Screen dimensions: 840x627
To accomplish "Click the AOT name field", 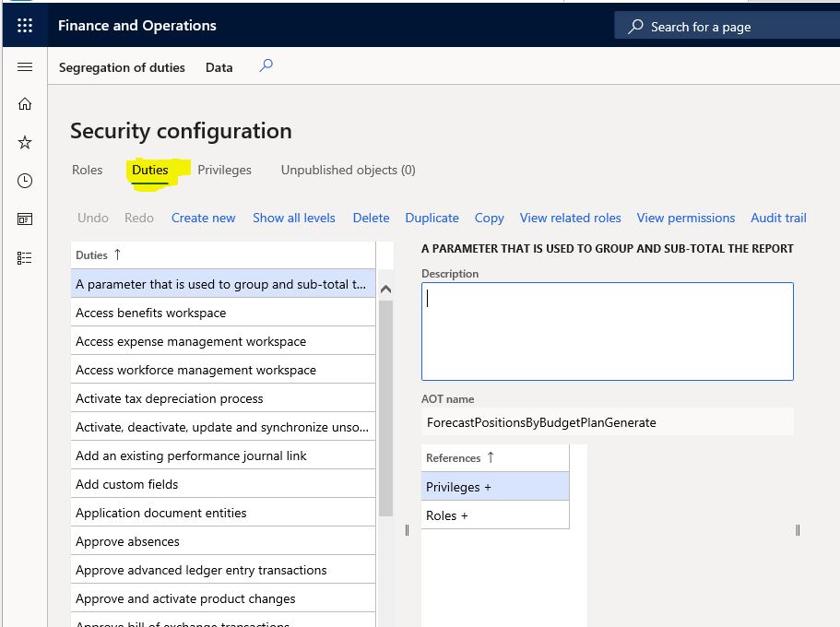I will [608, 422].
